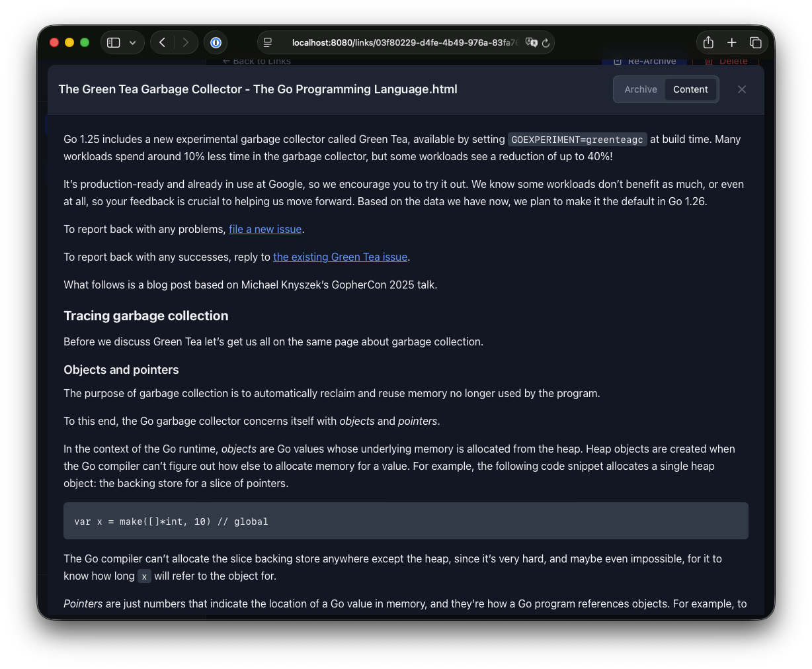This screenshot has width=812, height=669.
Task: Click the inline code 'x' in the paragraph
Action: pyautogui.click(x=144, y=576)
